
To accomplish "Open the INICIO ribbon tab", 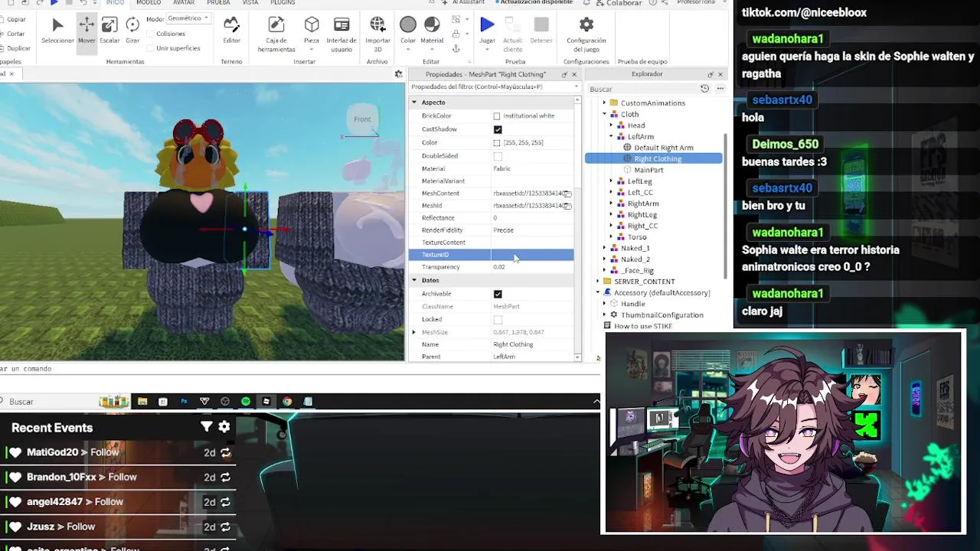I will coord(115,3).
